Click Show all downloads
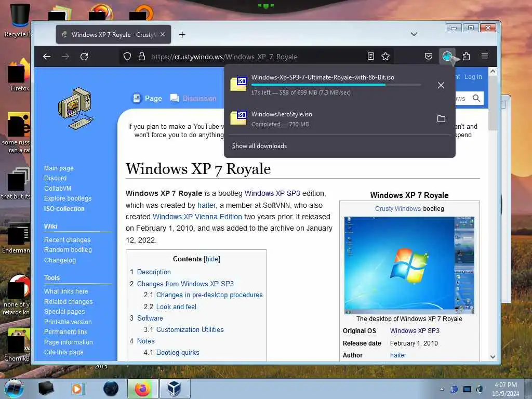The height and width of the screenshot is (399, 532). click(259, 146)
